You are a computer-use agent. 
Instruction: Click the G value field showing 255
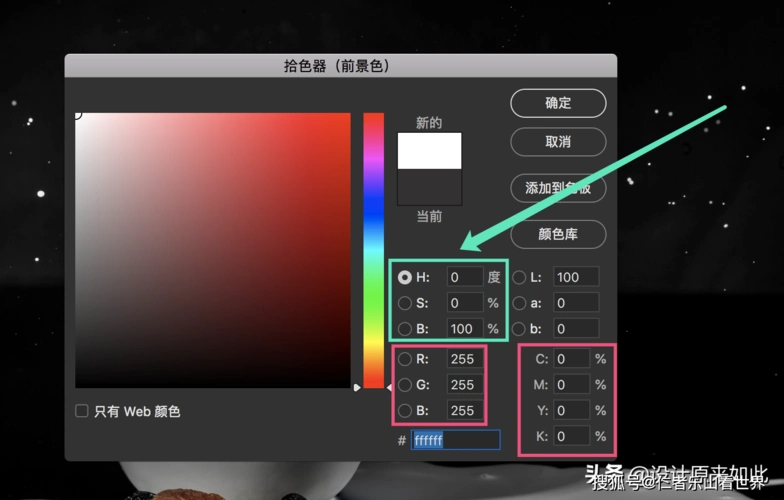coord(465,384)
